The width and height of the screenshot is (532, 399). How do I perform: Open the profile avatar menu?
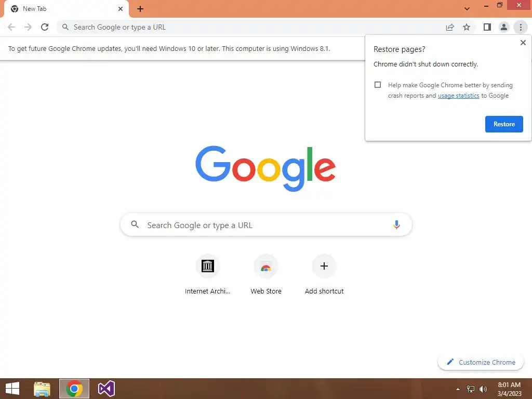point(504,27)
